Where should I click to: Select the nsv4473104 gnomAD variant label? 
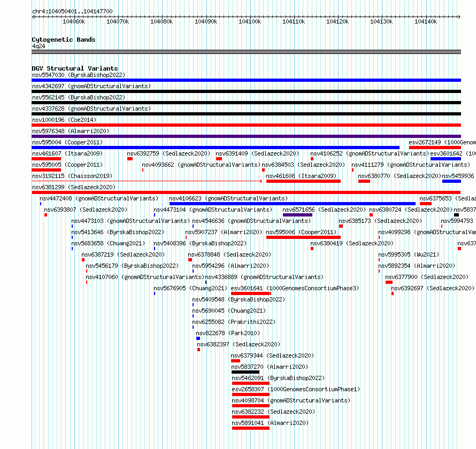click(x=213, y=210)
